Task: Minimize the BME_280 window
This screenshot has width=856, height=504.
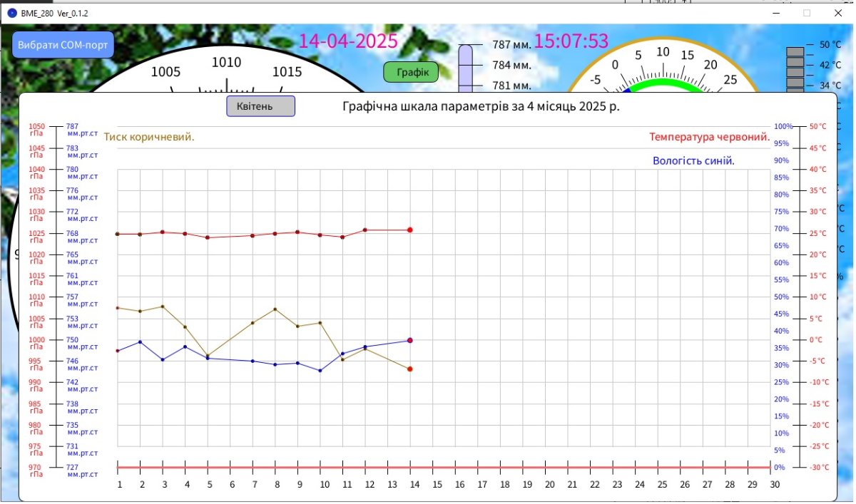Action: pyautogui.click(x=775, y=13)
